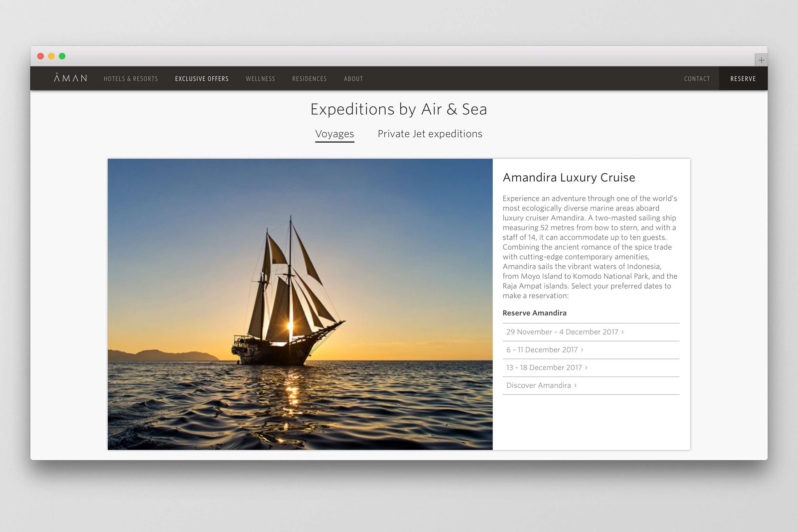Image resolution: width=798 pixels, height=532 pixels.
Task: Switch to Voyages tab
Action: pos(334,134)
